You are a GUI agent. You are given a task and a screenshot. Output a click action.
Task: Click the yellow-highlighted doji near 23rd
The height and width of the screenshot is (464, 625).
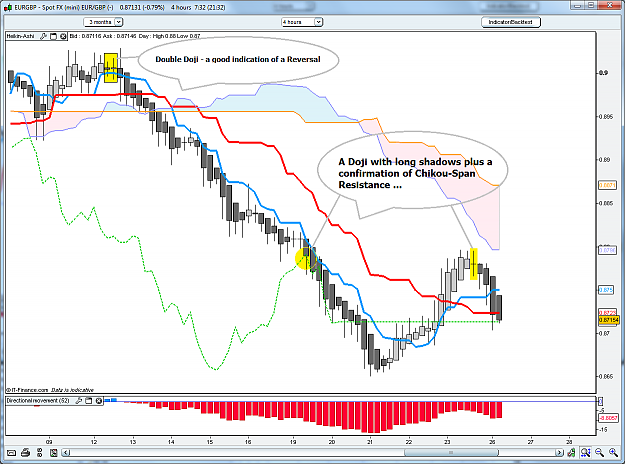pyautogui.click(x=474, y=264)
